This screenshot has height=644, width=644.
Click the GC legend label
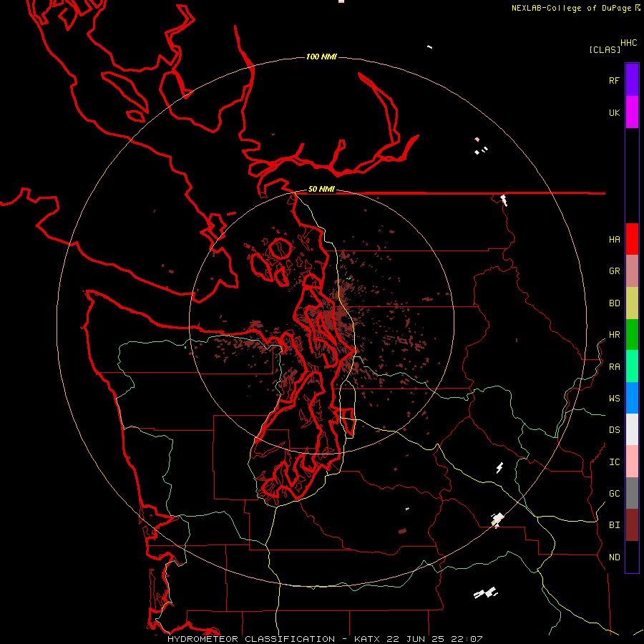[x=615, y=493]
